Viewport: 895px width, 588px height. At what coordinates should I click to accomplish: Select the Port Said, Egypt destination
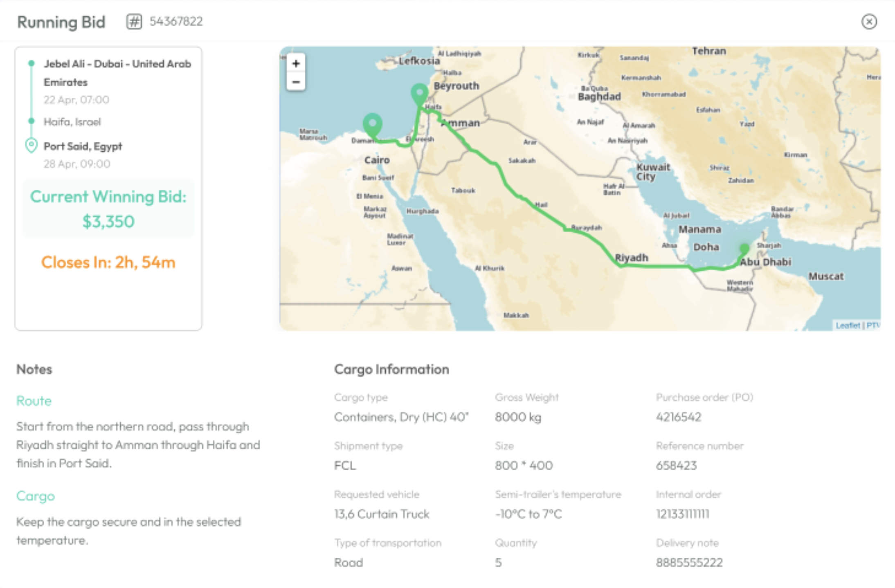[83, 146]
